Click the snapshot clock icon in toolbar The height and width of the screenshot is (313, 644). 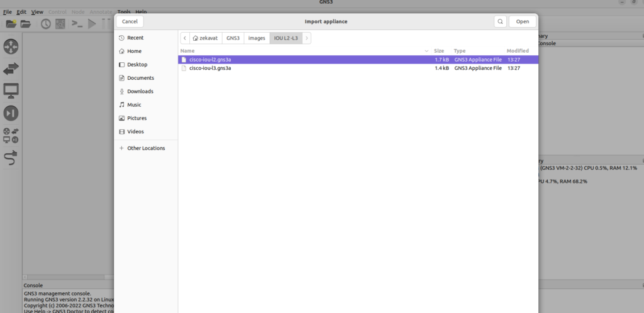(46, 24)
